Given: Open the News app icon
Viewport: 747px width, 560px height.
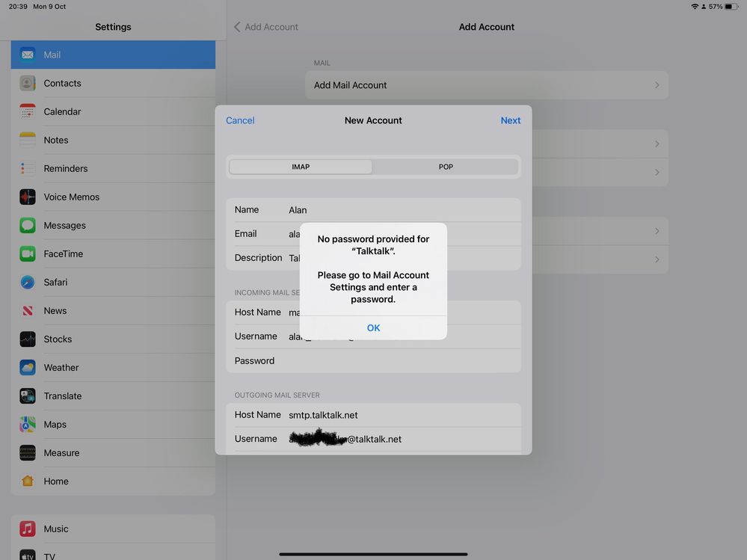Looking at the screenshot, I should pos(28,310).
